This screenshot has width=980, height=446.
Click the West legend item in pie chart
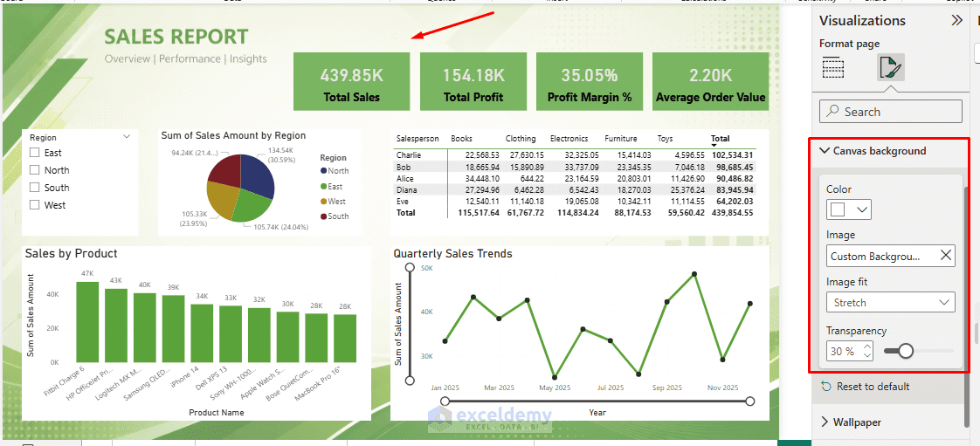pyautogui.click(x=333, y=201)
